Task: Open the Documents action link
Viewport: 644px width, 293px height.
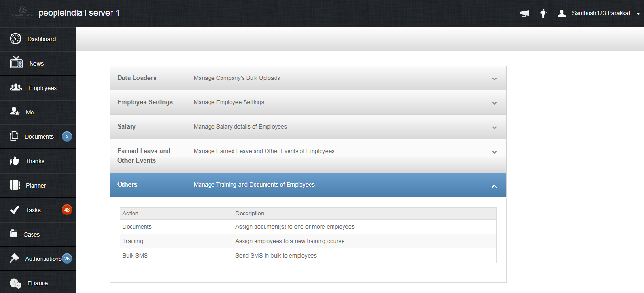Action: (137, 226)
